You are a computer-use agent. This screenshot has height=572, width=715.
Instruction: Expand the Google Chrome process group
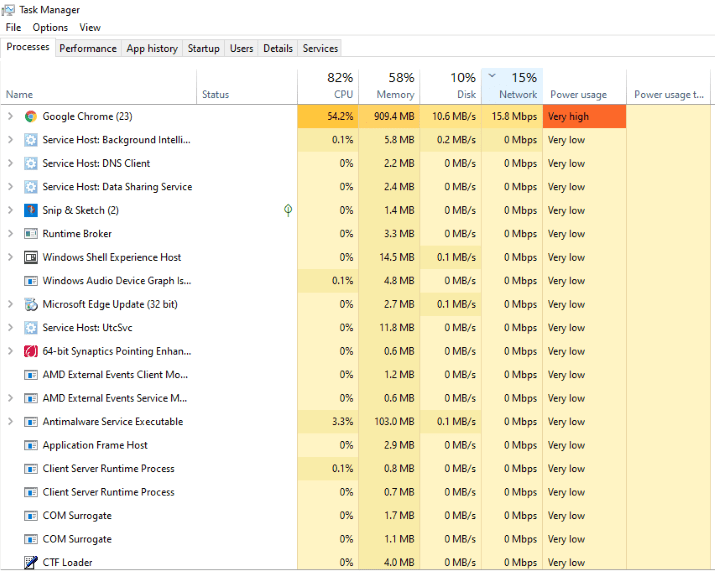click(10, 116)
